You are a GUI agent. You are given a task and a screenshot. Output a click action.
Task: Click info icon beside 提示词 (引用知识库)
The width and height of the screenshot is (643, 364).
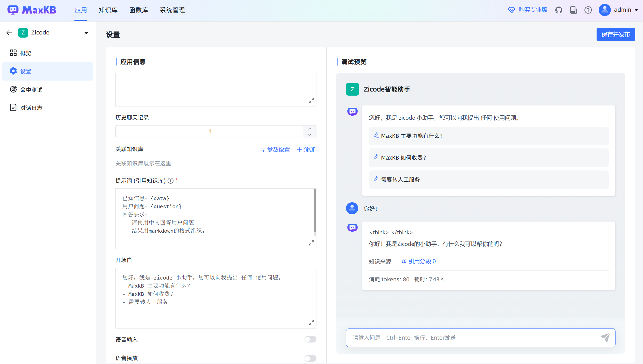point(170,181)
